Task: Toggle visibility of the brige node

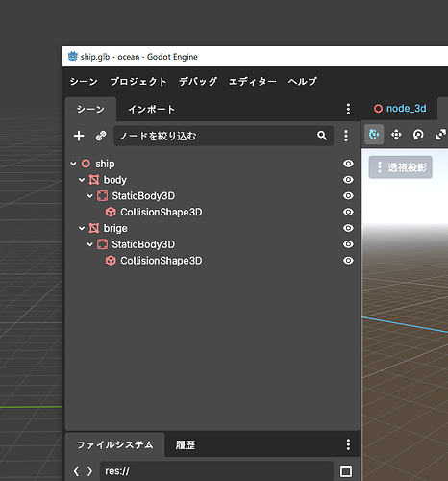Action: tap(348, 228)
